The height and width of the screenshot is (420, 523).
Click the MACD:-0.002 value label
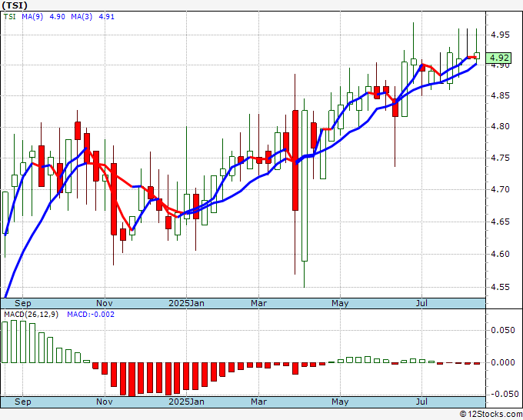click(x=91, y=315)
